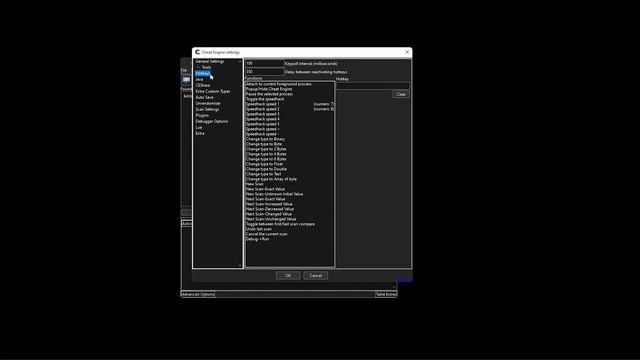This screenshot has width=640, height=360.
Task: Open Table Extras in main Cheat Engine window
Action: coord(386,294)
